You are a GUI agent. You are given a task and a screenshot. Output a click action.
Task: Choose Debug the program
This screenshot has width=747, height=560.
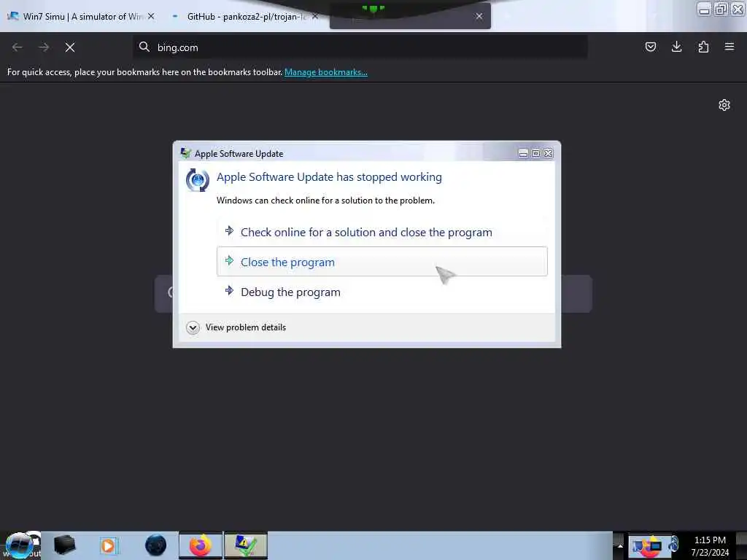point(382,292)
